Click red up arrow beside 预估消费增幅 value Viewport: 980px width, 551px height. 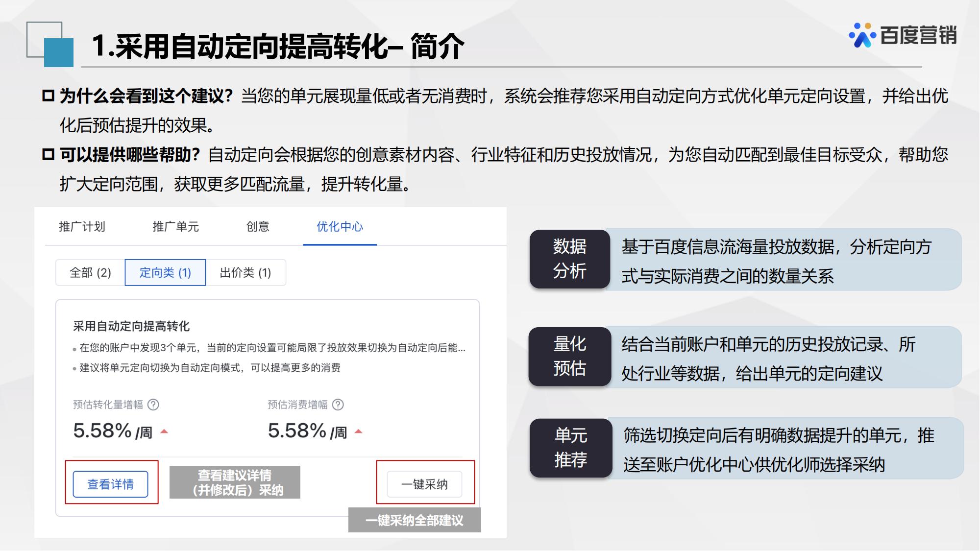(359, 431)
